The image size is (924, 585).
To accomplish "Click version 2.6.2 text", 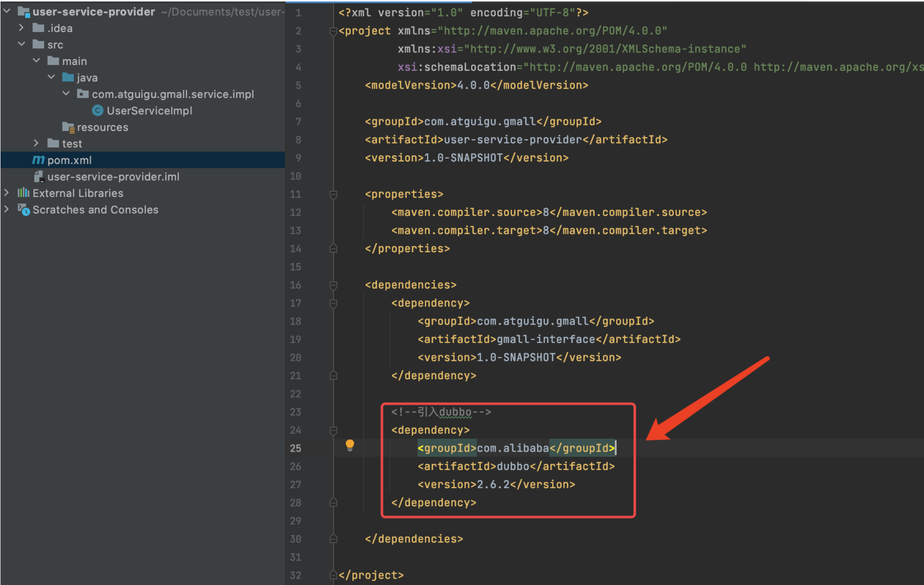I will (493, 484).
